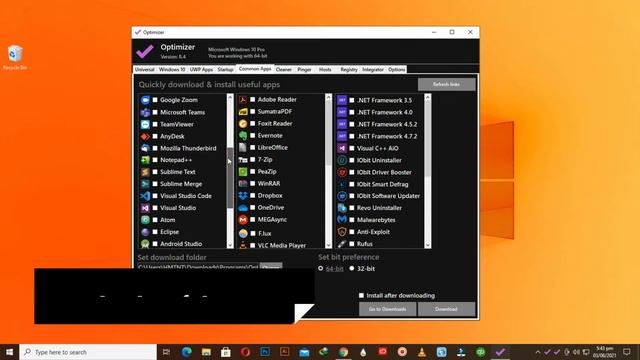Click the Revo Uninstaller icon

click(x=342, y=208)
